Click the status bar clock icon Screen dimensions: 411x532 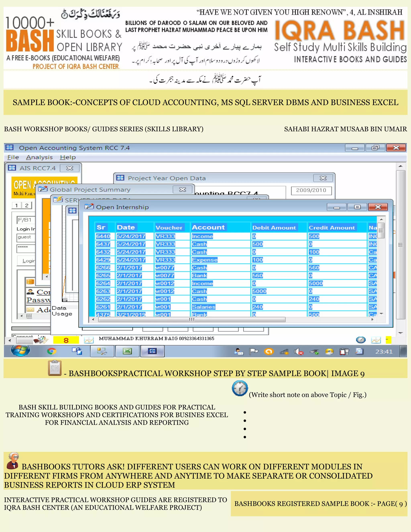pos(361,340)
